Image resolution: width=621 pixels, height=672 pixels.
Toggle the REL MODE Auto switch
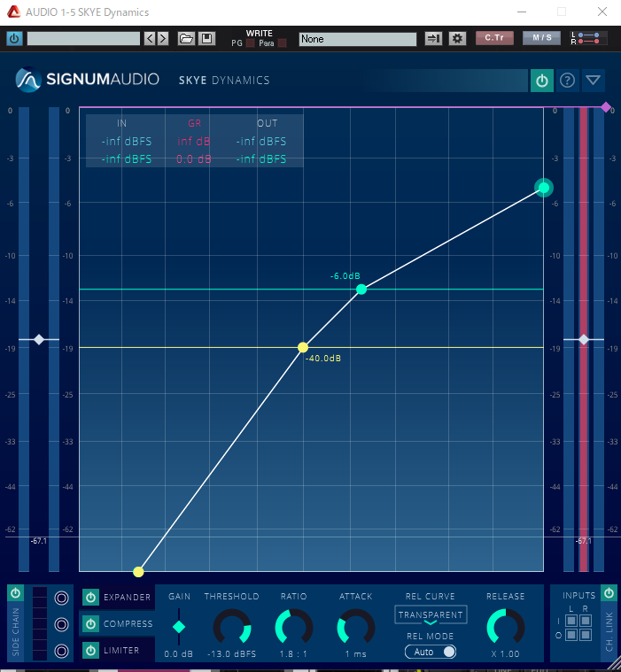(x=431, y=652)
